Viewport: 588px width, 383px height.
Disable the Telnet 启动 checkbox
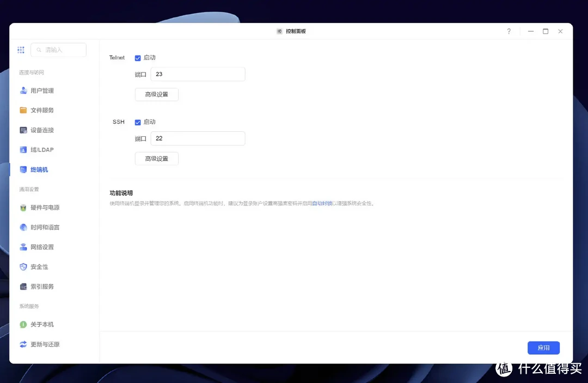point(138,57)
